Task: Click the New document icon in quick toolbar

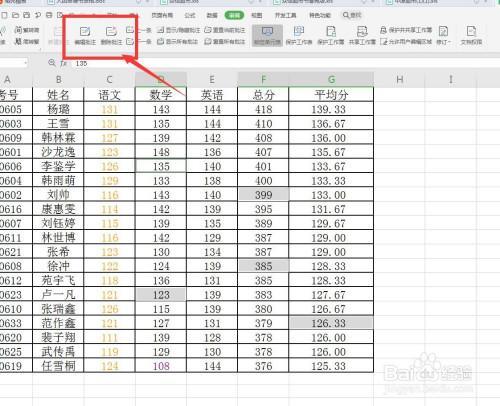Action: tap(4, 15)
